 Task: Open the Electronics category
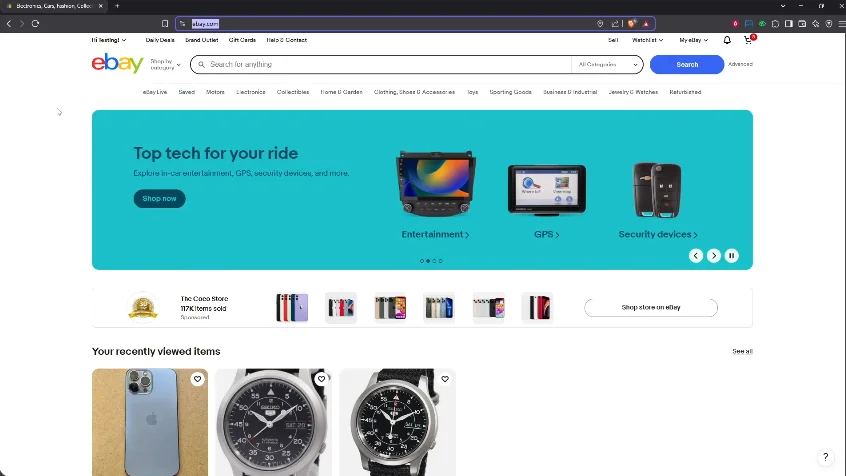[x=251, y=92]
